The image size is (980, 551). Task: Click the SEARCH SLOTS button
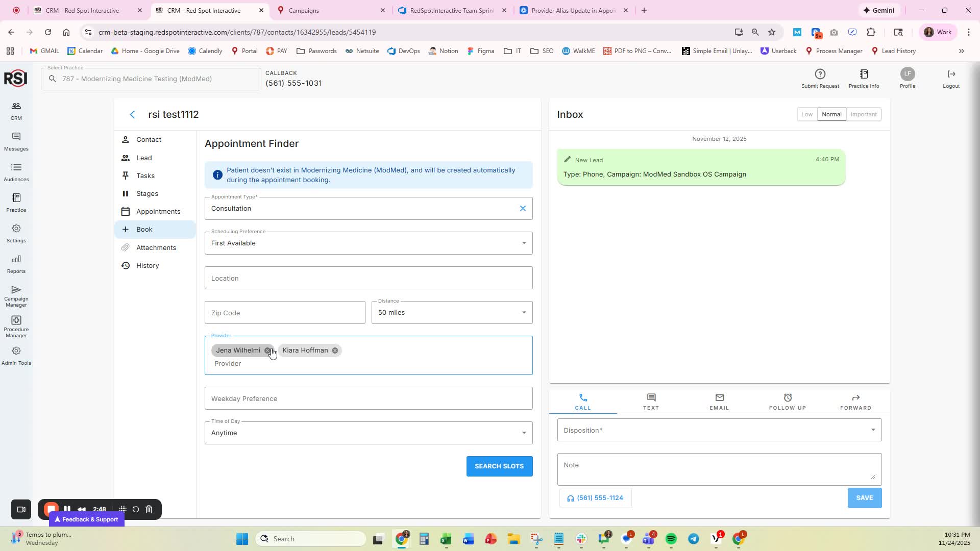point(499,466)
